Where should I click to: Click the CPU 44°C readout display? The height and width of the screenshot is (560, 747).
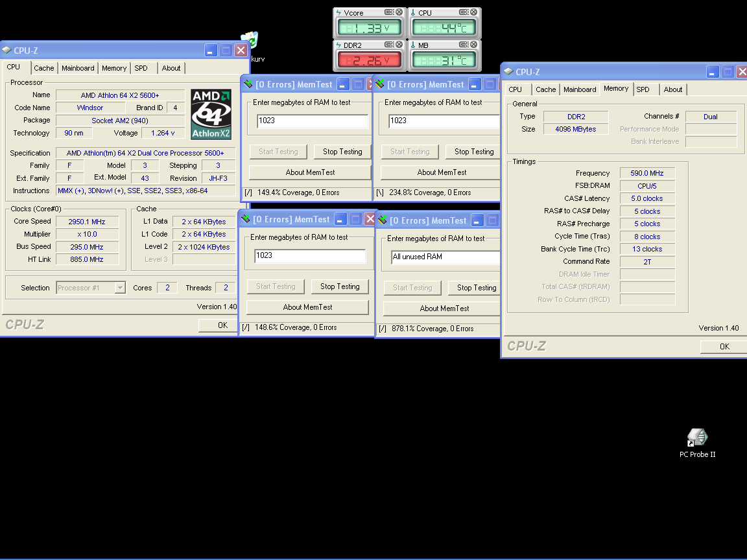pyautogui.click(x=444, y=28)
